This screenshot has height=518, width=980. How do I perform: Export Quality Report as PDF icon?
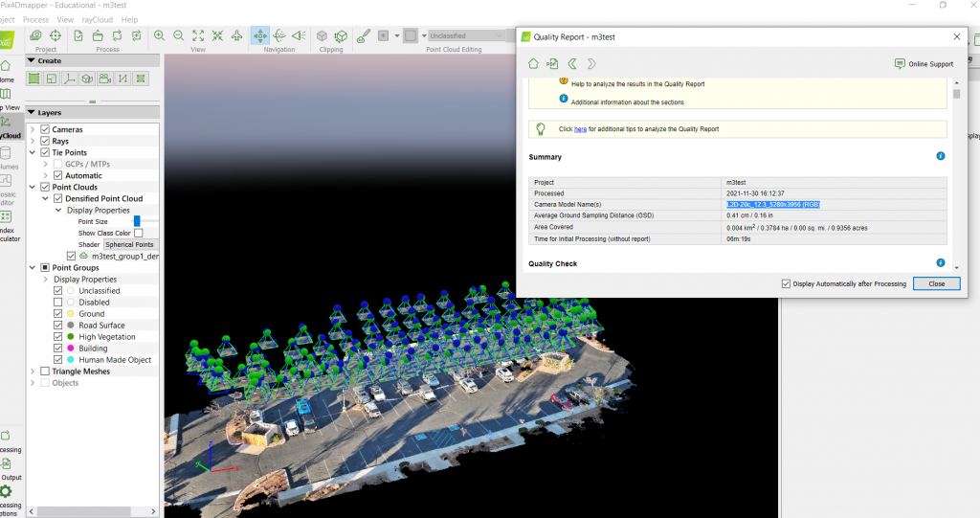click(x=553, y=64)
